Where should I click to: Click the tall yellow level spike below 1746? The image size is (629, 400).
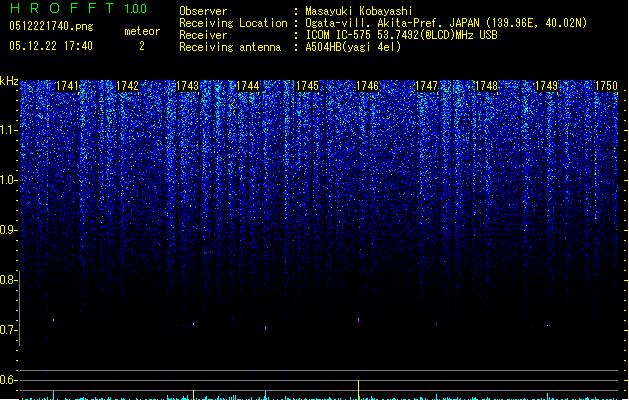[x=359, y=389]
